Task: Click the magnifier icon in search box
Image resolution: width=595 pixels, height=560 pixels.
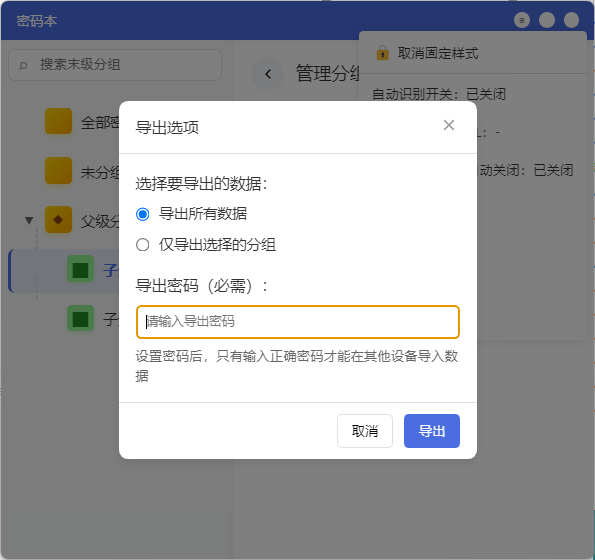Action: click(23, 65)
